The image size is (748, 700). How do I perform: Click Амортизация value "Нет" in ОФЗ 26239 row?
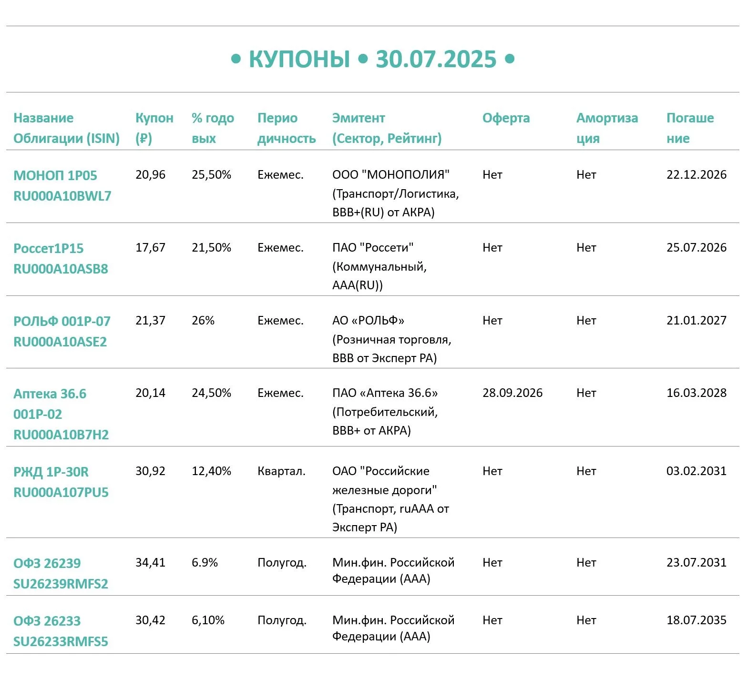coord(586,563)
